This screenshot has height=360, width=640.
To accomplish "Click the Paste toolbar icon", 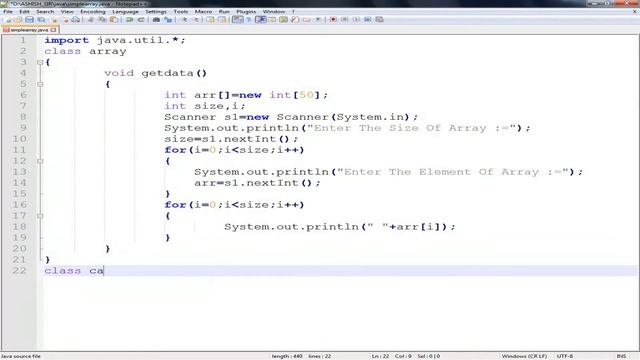I will [114, 20].
